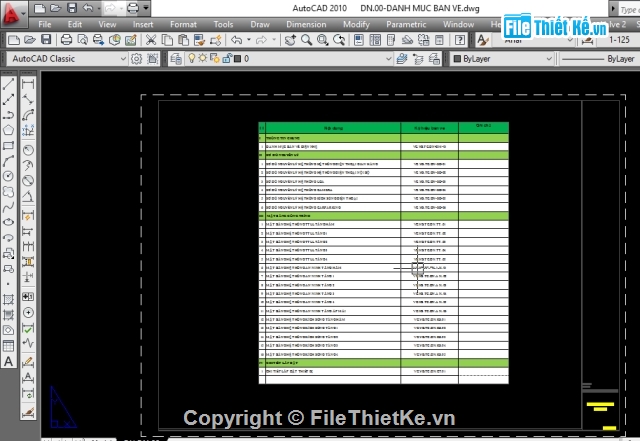
Task: Click the InfoCenter search field
Action: pos(629,9)
